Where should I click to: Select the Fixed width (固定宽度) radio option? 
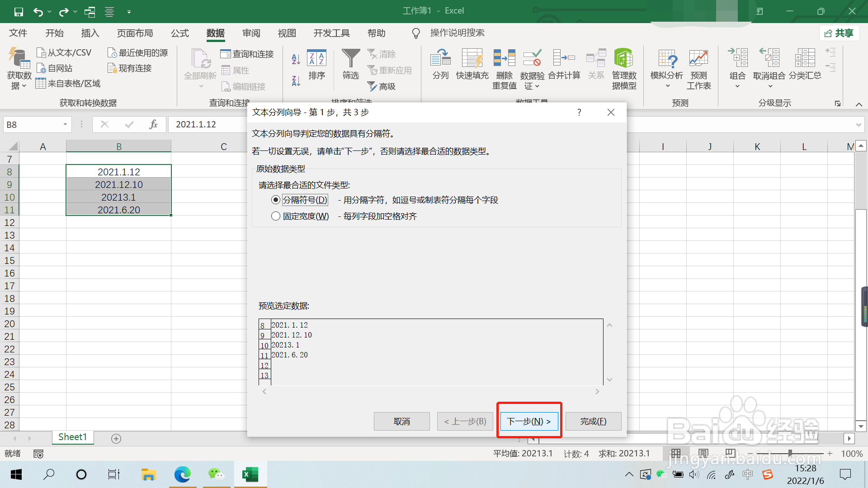point(276,216)
